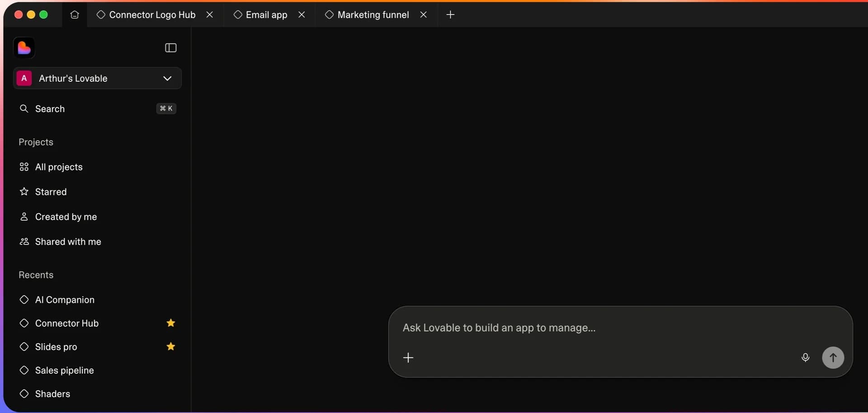Image resolution: width=868 pixels, height=413 pixels.
Task: Toggle the sidebar collapse icon
Action: 170,48
